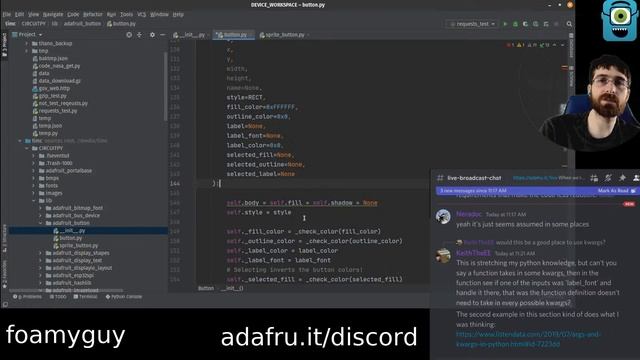Collapse adafruit_button folder arrow
640x360 pixels.
click(x=40, y=223)
